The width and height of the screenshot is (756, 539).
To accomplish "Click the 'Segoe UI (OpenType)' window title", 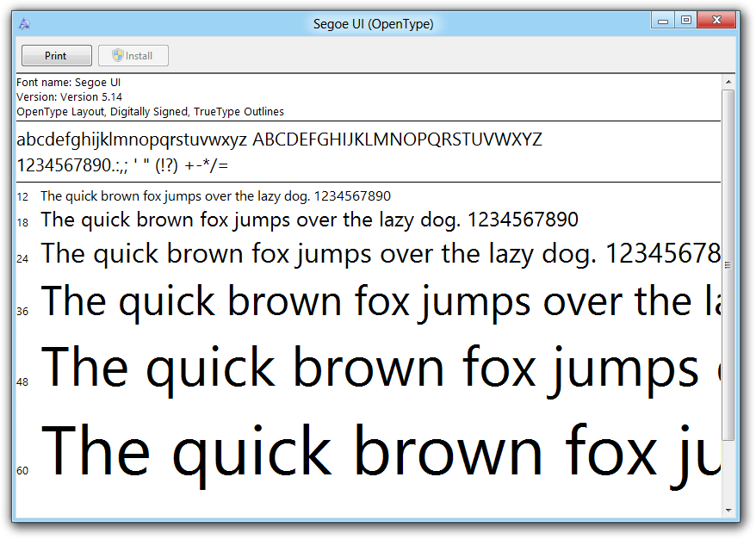I will pyautogui.click(x=373, y=23).
